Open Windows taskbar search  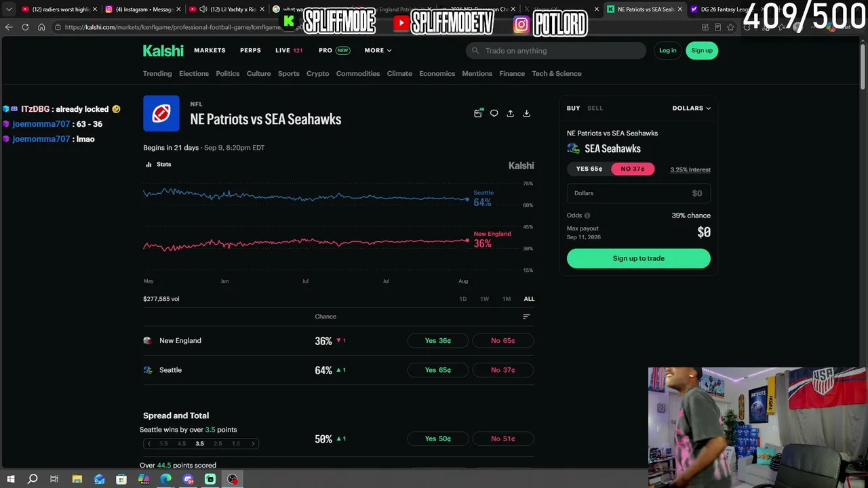pos(33,479)
